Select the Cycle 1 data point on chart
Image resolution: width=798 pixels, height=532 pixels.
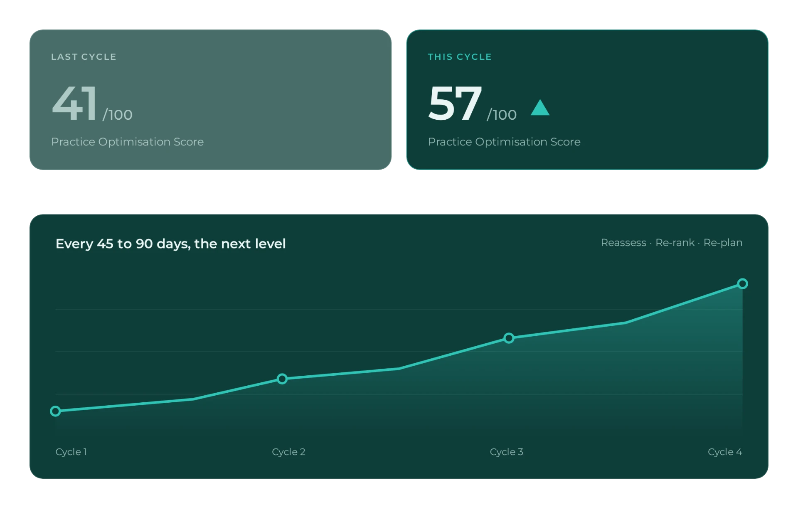pyautogui.click(x=55, y=411)
